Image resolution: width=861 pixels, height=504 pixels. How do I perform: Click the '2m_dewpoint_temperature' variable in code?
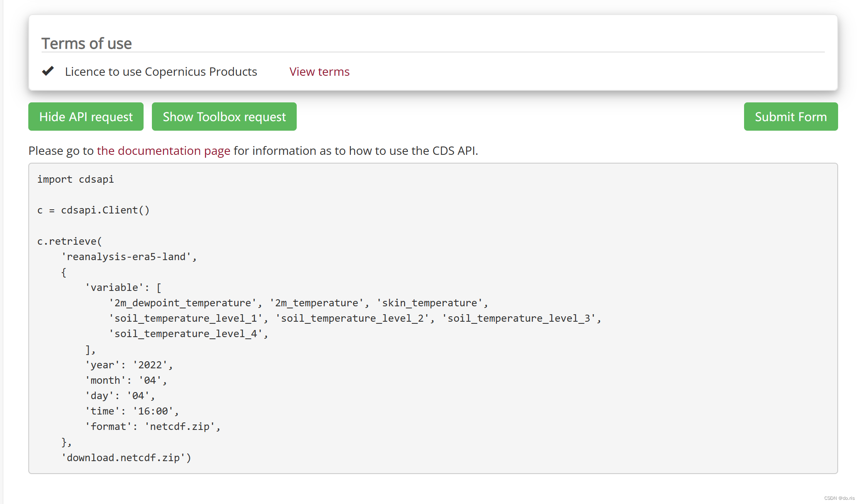(x=182, y=303)
